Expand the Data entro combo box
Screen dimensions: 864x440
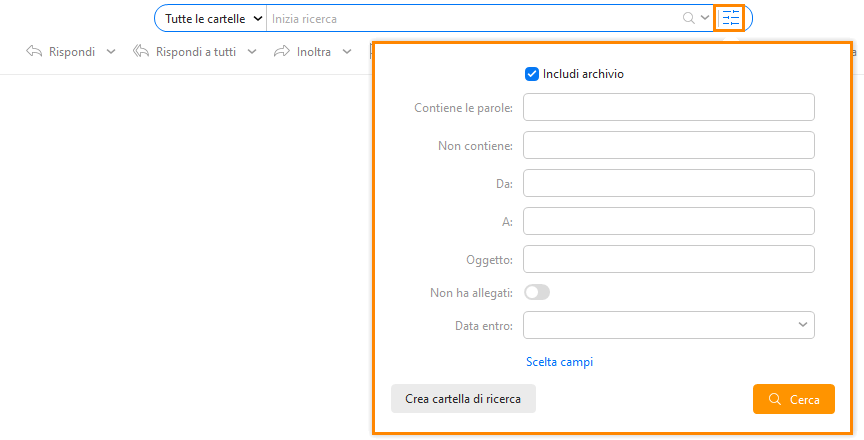click(x=669, y=325)
